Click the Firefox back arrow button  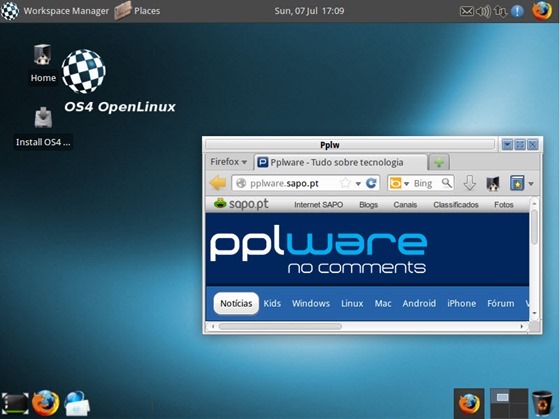click(218, 183)
